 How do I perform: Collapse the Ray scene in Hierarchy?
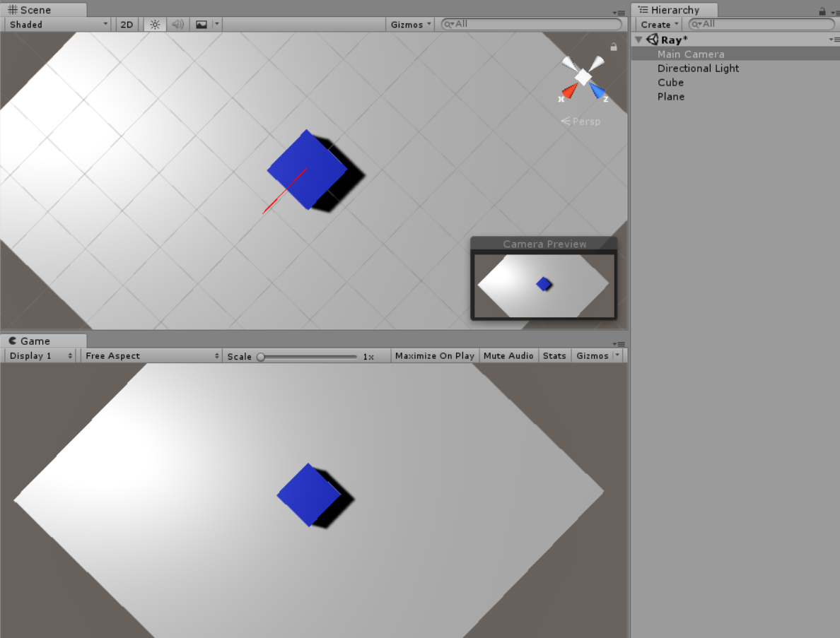tap(639, 40)
